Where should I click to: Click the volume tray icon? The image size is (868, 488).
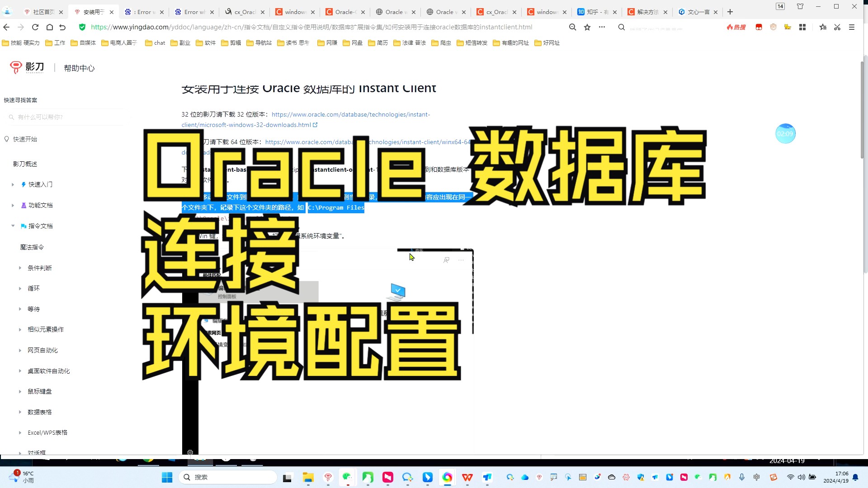click(802, 477)
